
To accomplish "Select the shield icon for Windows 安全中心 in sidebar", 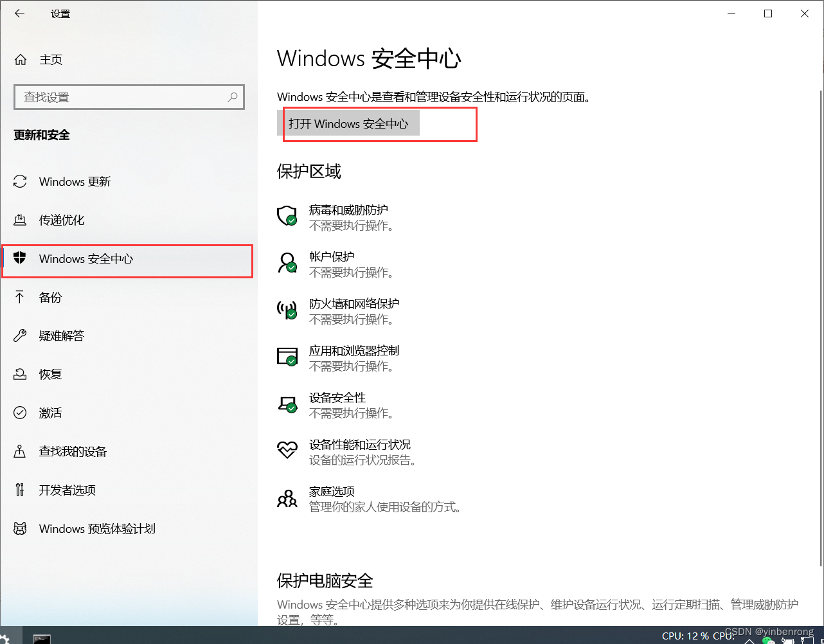I will point(21,258).
